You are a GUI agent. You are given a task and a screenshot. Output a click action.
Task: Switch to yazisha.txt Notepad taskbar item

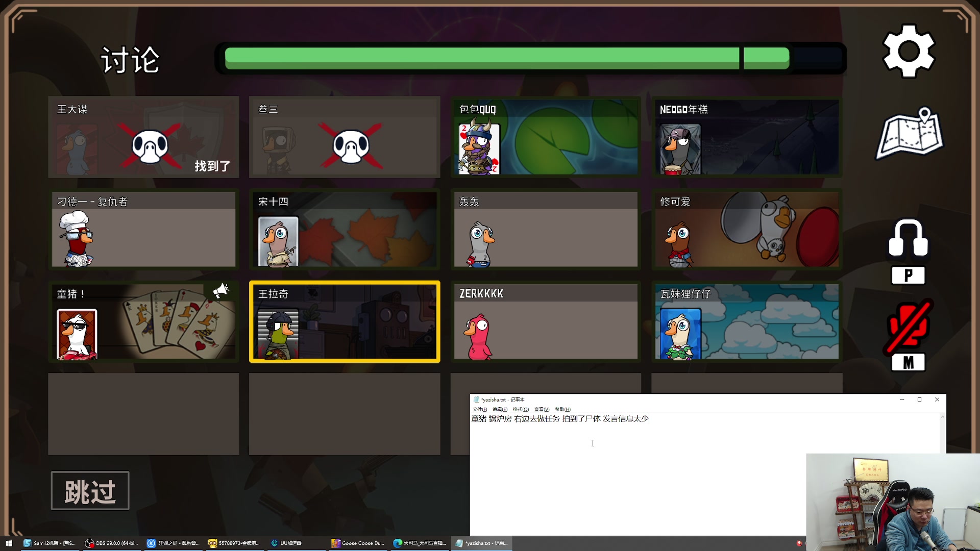pyautogui.click(x=481, y=543)
